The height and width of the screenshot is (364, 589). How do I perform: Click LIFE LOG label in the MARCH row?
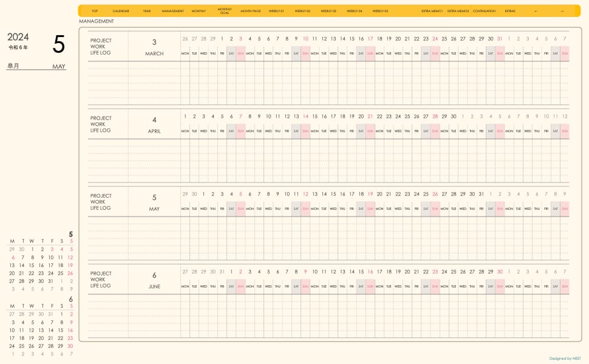(100, 53)
